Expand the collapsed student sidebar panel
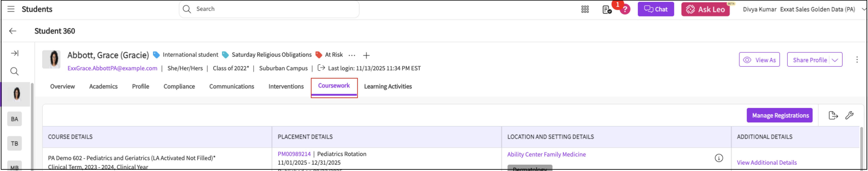868x171 pixels. [x=15, y=53]
